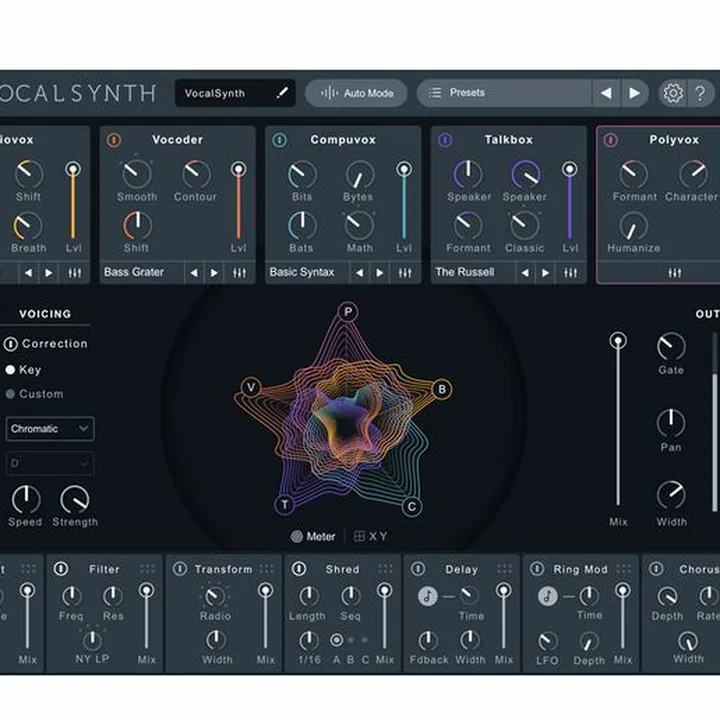720x720 pixels.
Task: Select the Key radio option
Action: point(10,370)
